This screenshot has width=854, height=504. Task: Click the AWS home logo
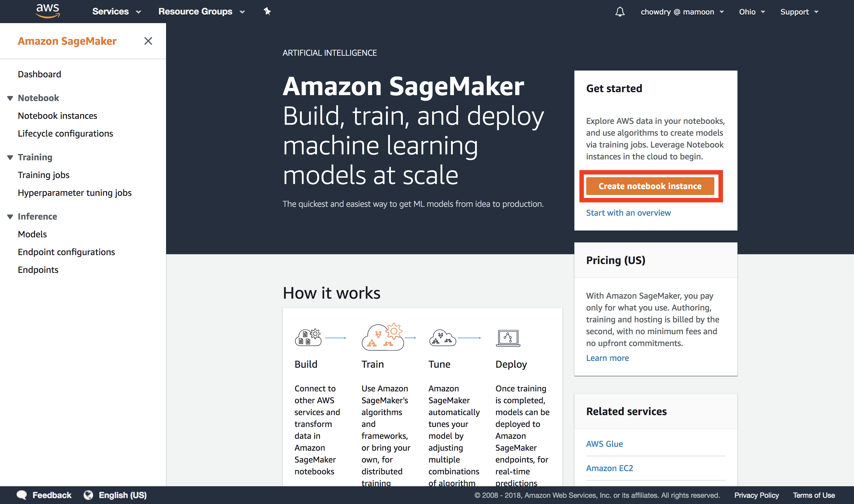[47, 11]
